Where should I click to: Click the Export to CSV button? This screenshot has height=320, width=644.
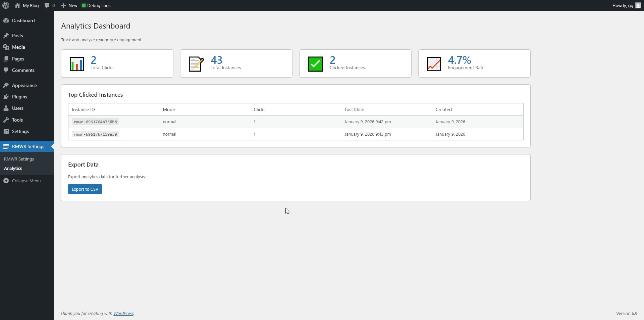85,189
